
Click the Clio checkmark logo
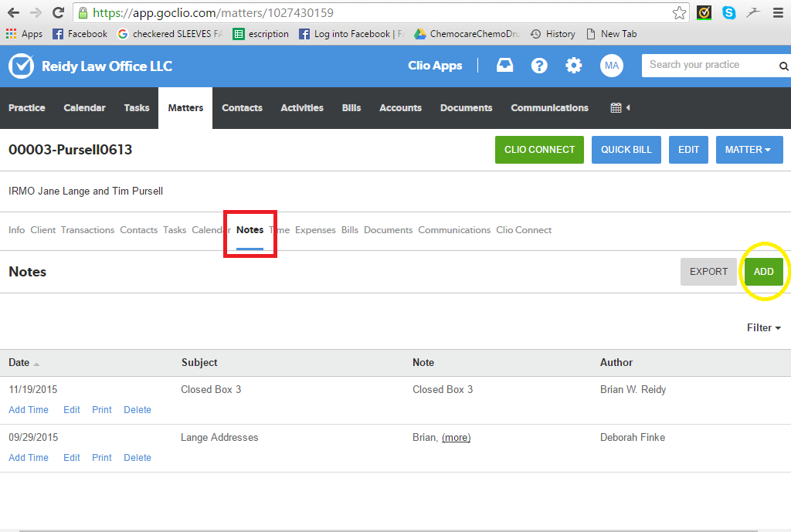pos(21,66)
